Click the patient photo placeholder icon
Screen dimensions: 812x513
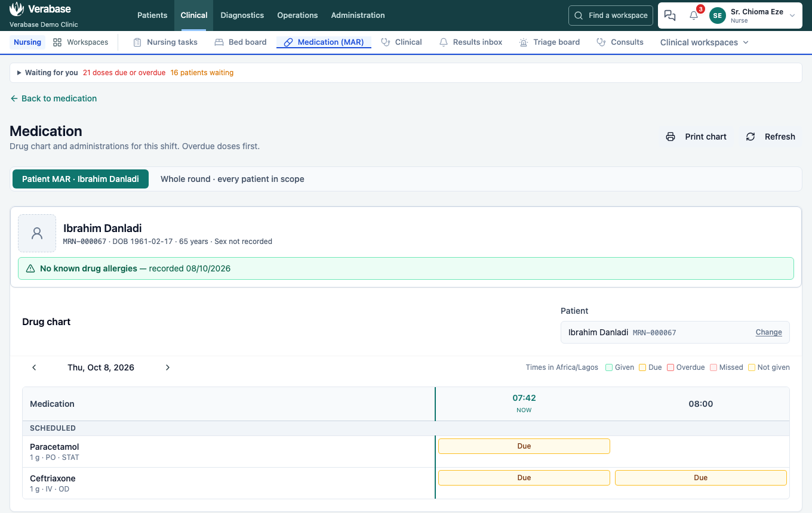click(x=37, y=233)
